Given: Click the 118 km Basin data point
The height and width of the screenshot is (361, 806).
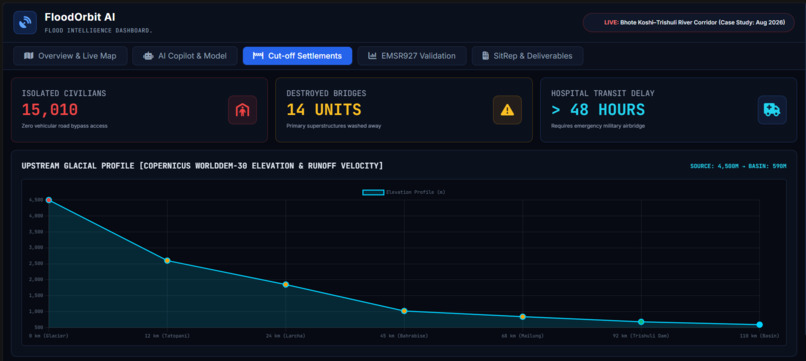Looking at the screenshot, I should [x=760, y=325].
